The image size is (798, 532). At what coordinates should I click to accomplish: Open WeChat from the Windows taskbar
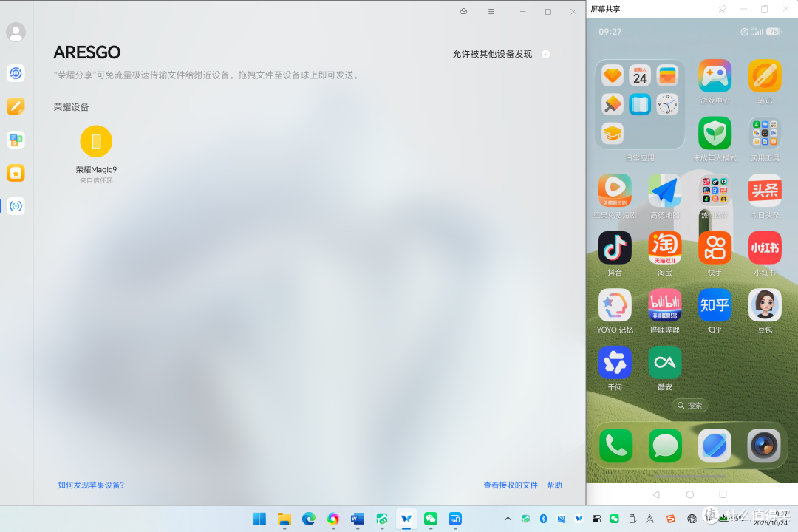point(431,519)
